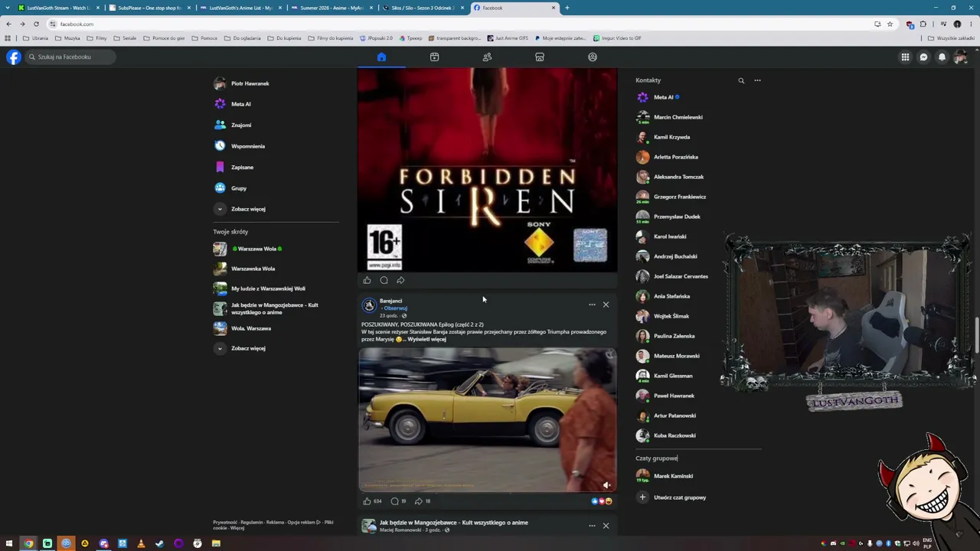Click the plus to Utwórz czat grupowy
The height and width of the screenshot is (551, 980).
pyautogui.click(x=642, y=497)
